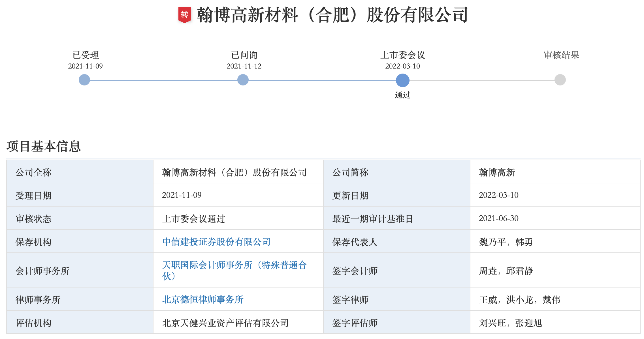
Task: Click the company title 翰博高新材料（合肥）股份有限公司 heading
Action: point(332,15)
